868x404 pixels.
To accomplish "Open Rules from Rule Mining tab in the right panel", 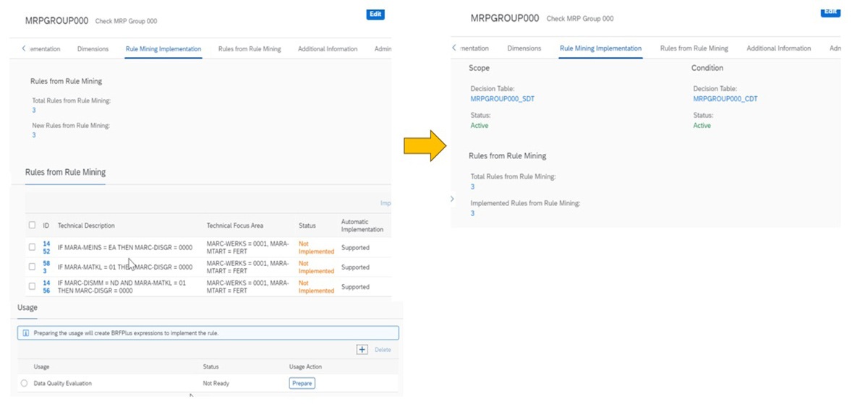I will (x=694, y=48).
